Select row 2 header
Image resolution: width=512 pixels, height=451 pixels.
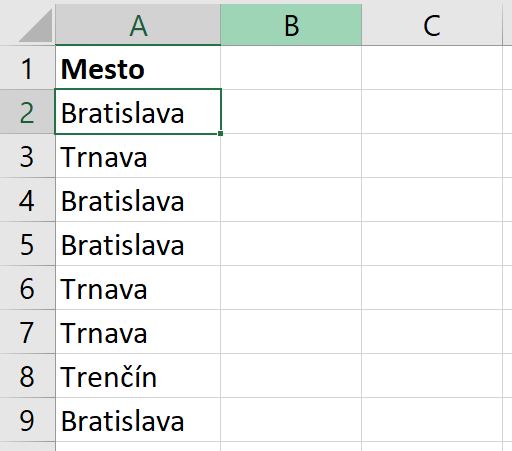[27, 112]
